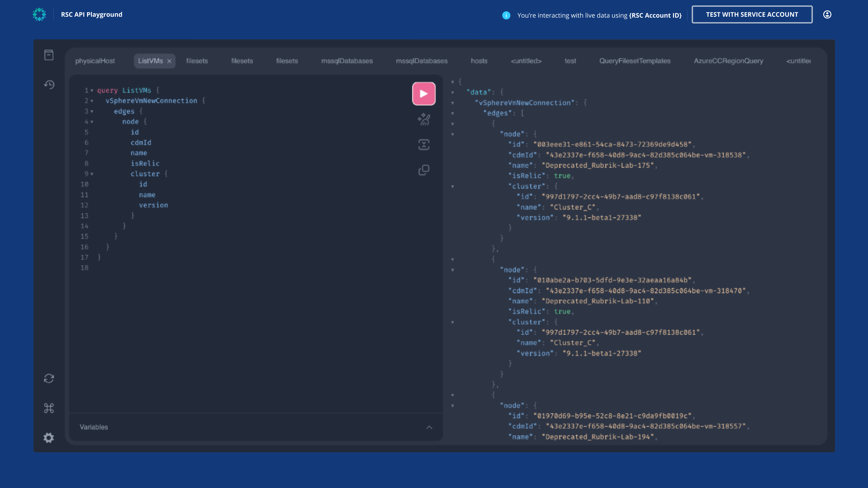Open the settings gear icon
This screenshot has height=488, width=868.
click(49, 438)
